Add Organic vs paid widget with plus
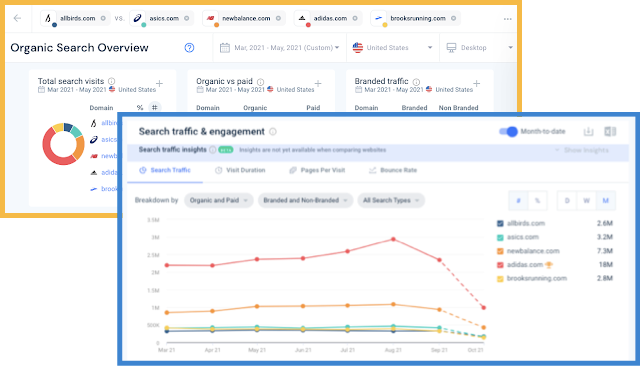This screenshot has height=367, width=642. [x=318, y=84]
